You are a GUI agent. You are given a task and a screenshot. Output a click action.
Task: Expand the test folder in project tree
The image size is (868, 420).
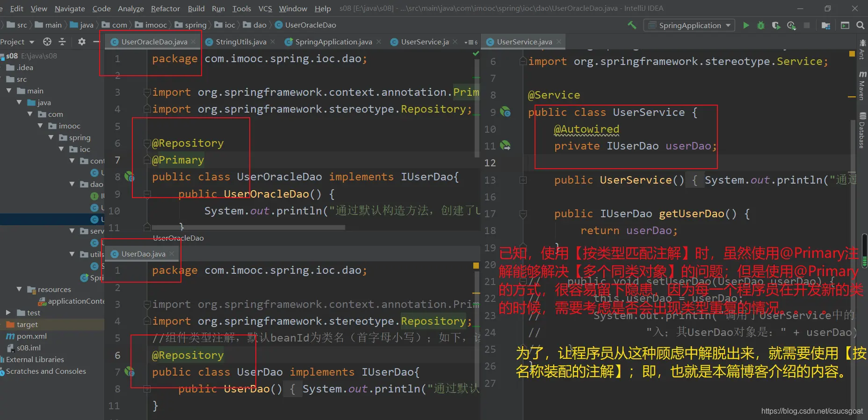click(8, 313)
